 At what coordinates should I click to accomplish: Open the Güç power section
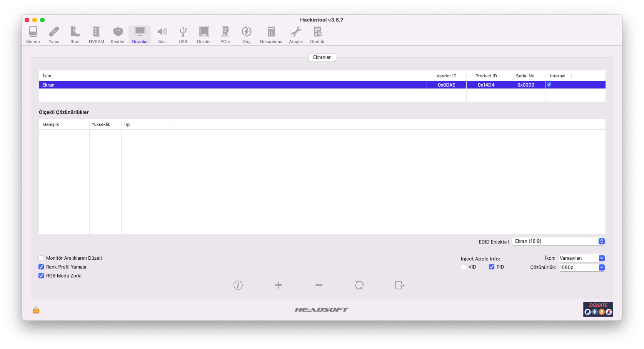(246, 35)
